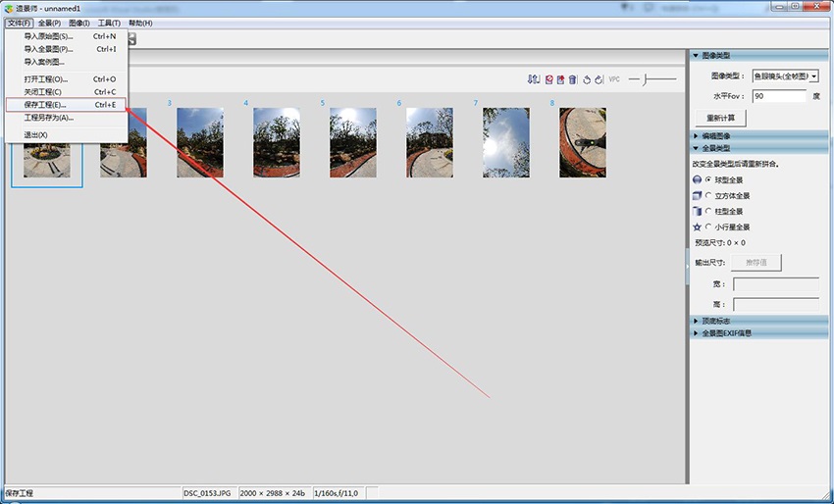Image resolution: width=834 pixels, height=504 pixels.
Task: Click the VPC icon in thumbnail toolbar
Action: click(x=614, y=79)
